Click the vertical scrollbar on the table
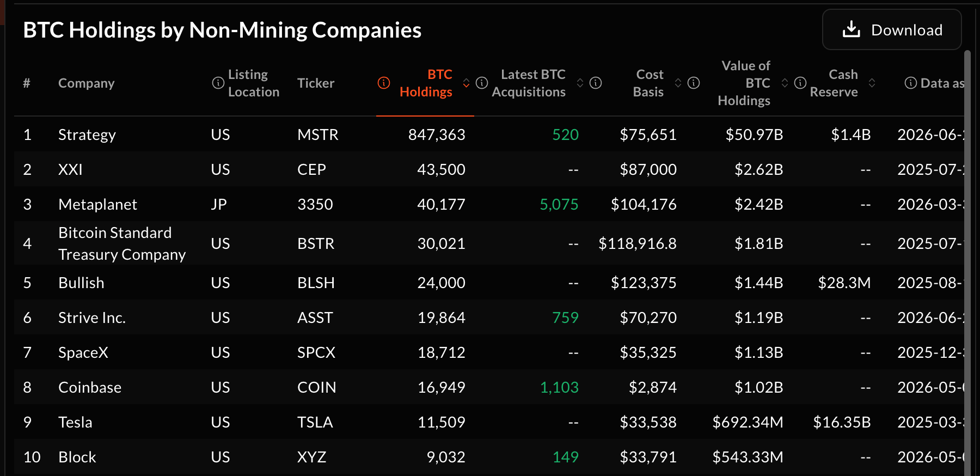980x476 pixels. (967, 261)
